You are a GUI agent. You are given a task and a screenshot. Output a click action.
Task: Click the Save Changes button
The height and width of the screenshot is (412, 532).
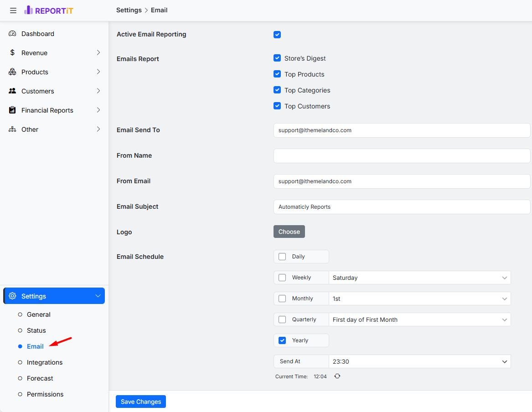(141, 402)
